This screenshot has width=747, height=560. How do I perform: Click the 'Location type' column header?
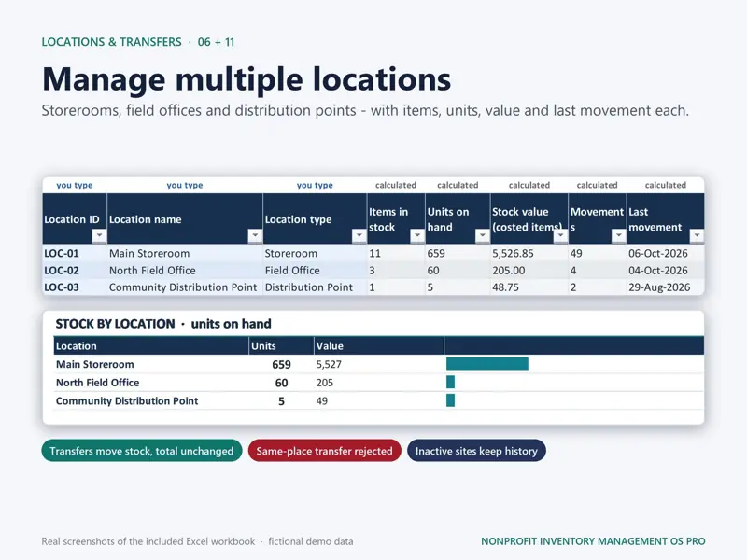pos(315,219)
